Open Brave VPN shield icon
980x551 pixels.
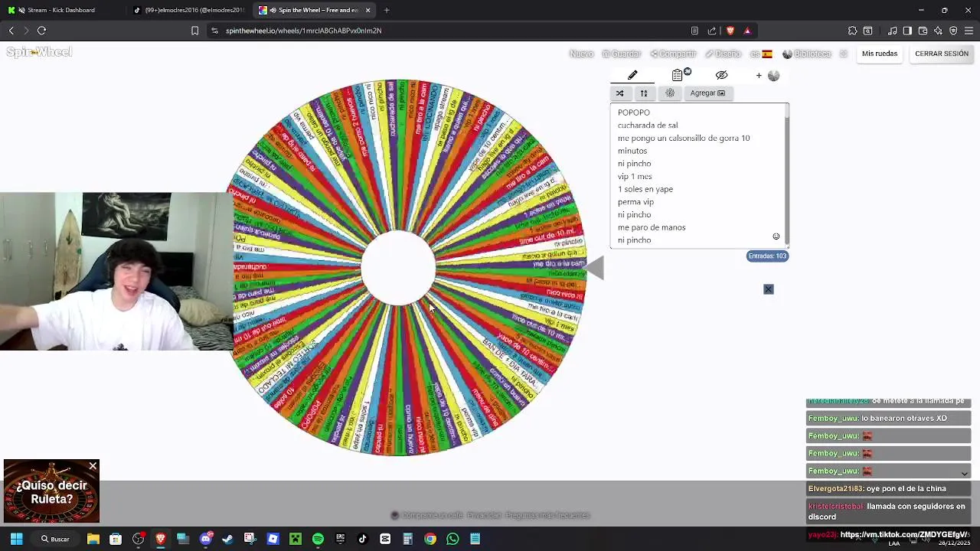(x=953, y=31)
